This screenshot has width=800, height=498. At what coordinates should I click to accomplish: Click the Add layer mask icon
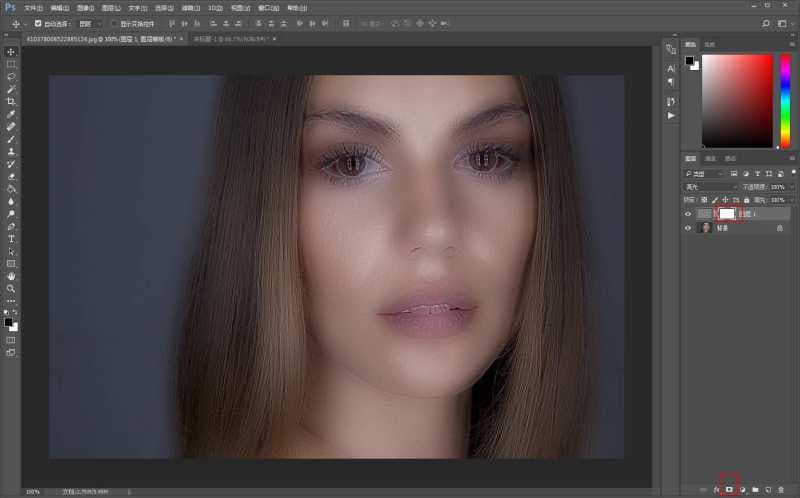tap(729, 489)
